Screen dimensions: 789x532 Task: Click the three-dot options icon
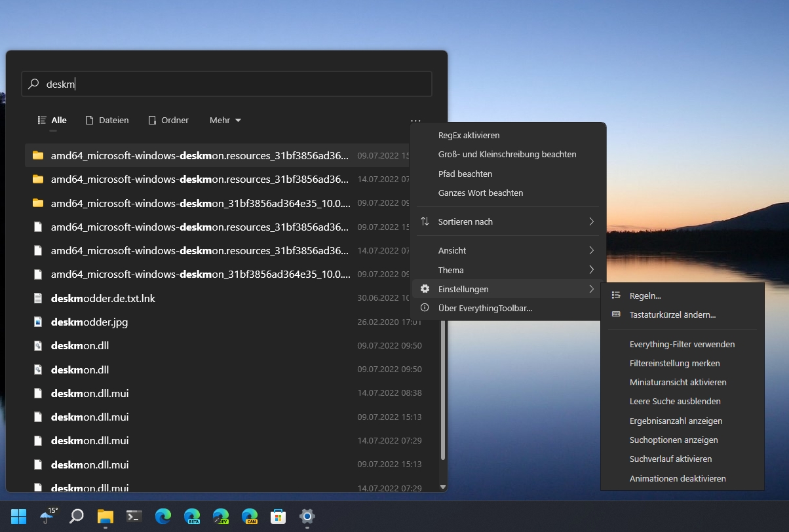tap(415, 121)
